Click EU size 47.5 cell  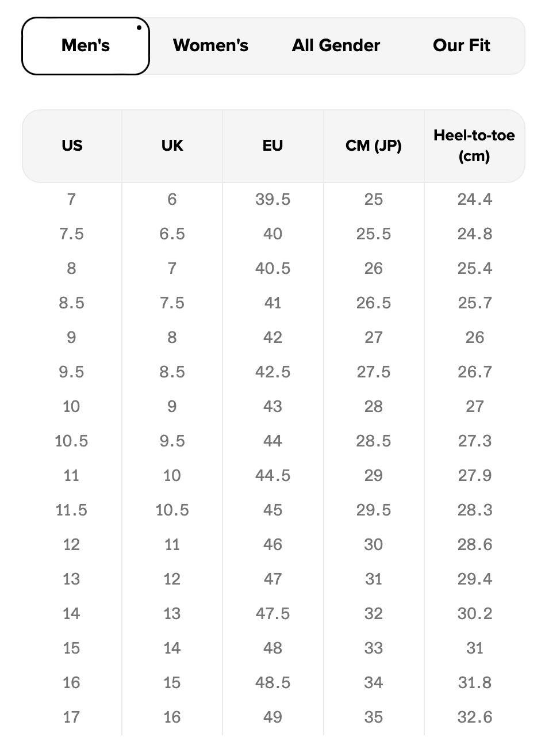coord(272,614)
